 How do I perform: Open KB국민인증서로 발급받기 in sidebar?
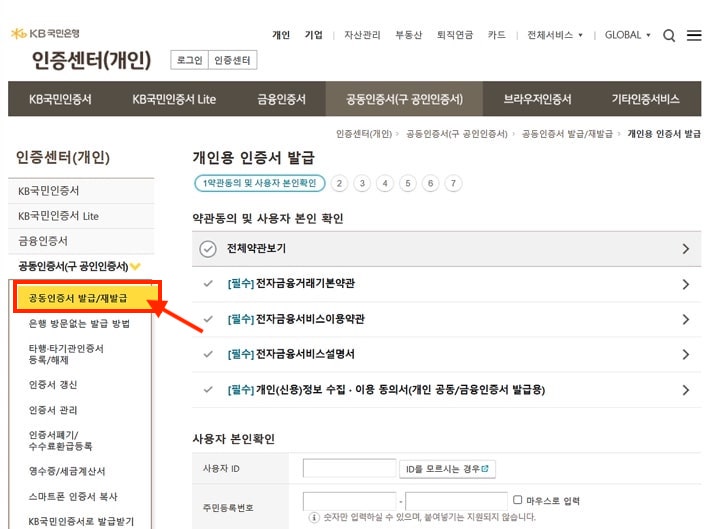click(81, 521)
